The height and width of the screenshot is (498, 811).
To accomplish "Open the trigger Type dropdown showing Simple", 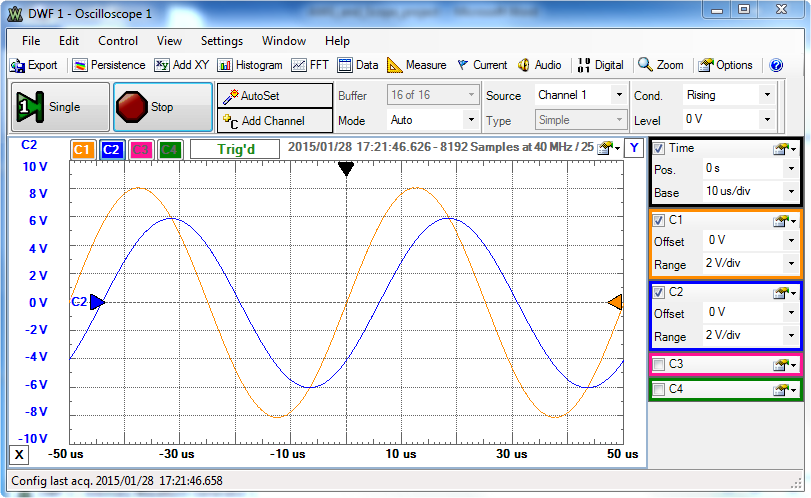I will (x=580, y=120).
